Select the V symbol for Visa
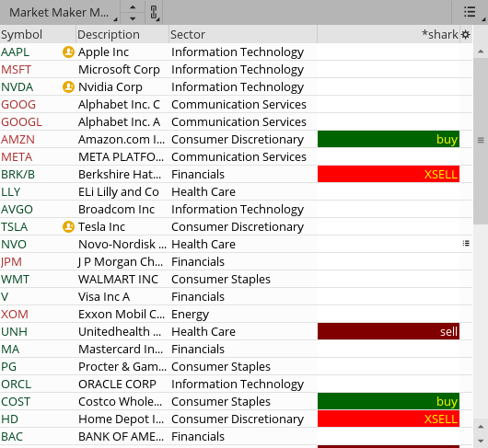The image size is (488, 448). point(5,297)
